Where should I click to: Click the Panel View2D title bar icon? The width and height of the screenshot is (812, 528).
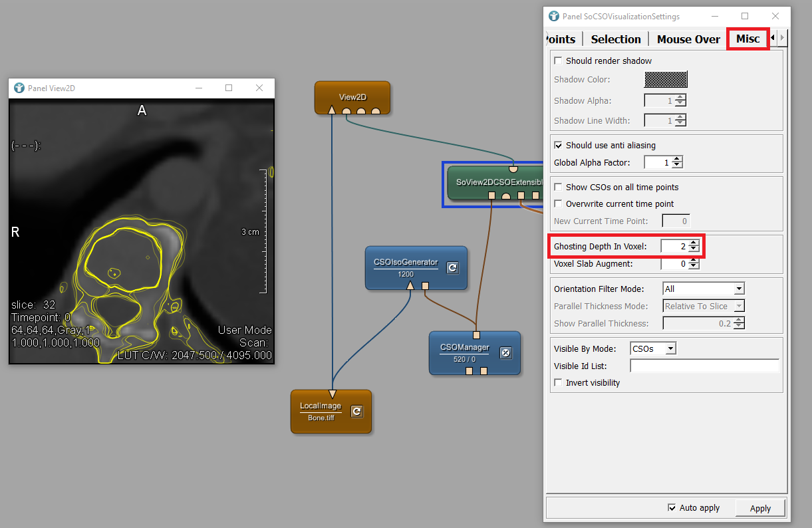(x=19, y=88)
